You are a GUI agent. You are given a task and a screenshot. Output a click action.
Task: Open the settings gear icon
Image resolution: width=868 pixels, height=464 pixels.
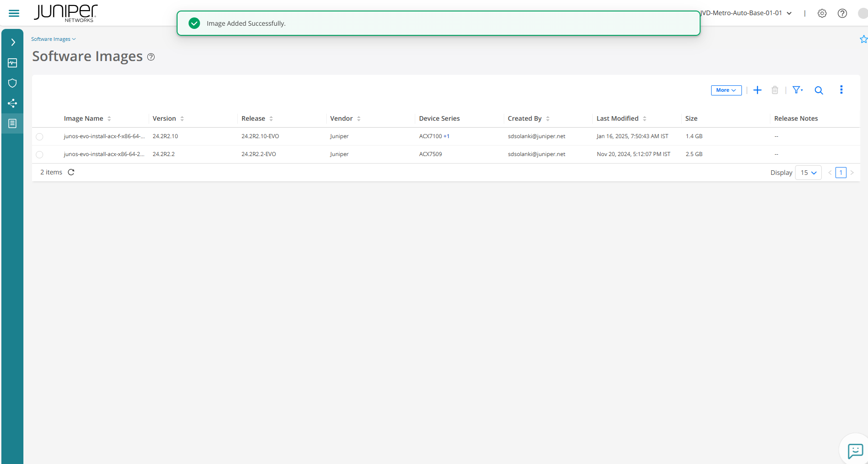(822, 13)
